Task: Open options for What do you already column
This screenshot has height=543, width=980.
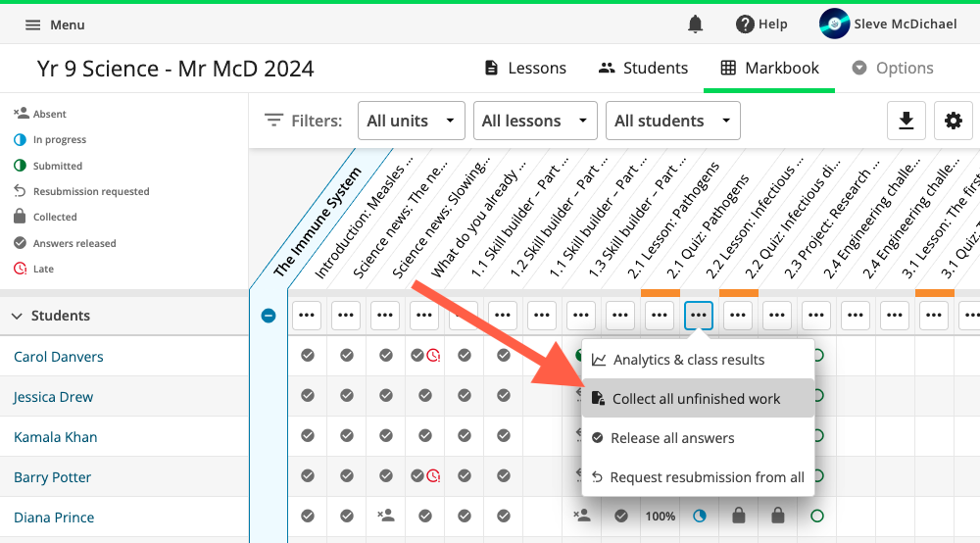Action: pos(423,316)
